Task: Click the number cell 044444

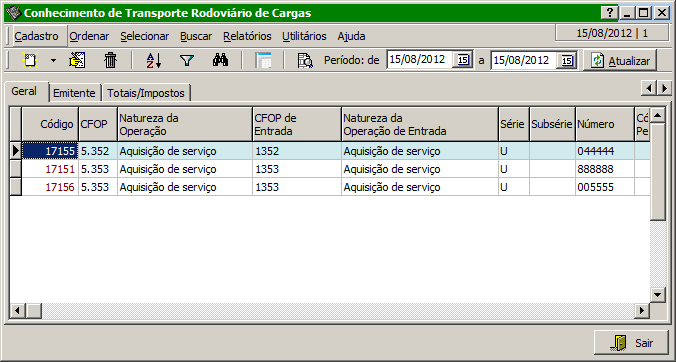Action: pos(605,151)
